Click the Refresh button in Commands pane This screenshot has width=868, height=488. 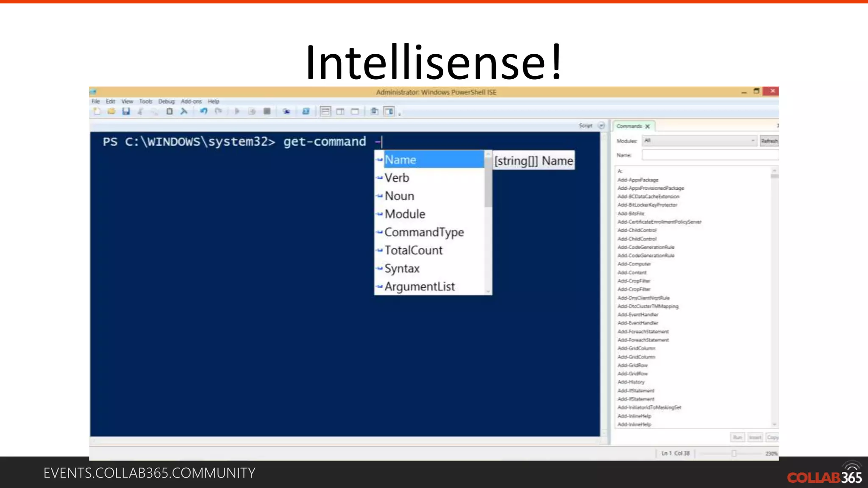pos(769,141)
